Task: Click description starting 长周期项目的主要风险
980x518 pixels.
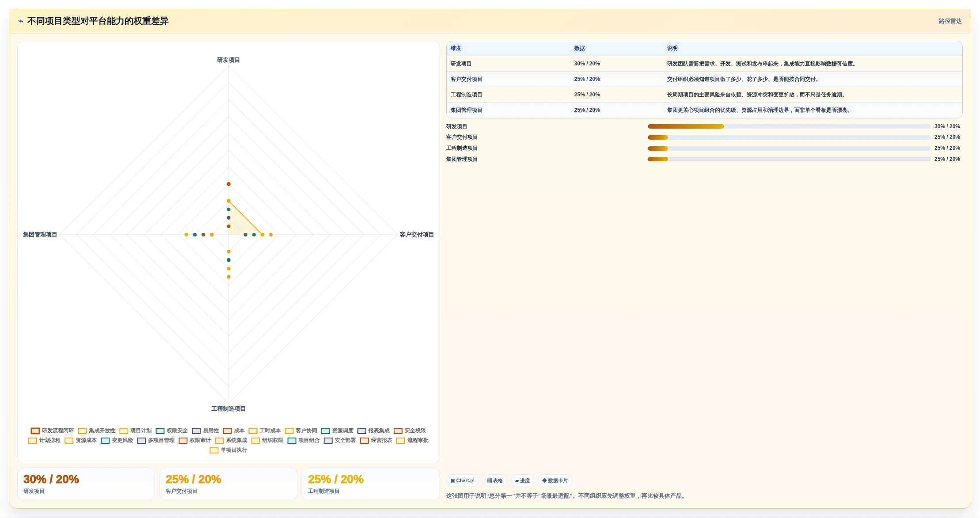Action: [757, 95]
